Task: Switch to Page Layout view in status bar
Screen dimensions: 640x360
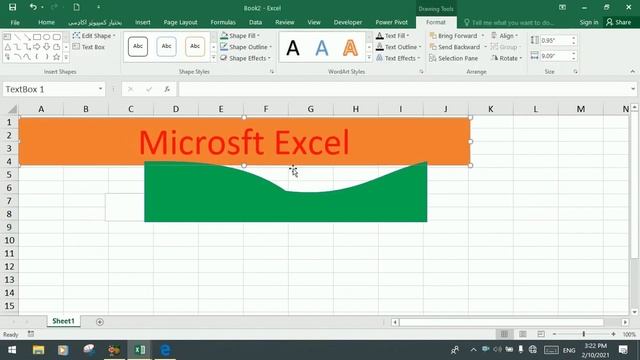Action: point(522,334)
